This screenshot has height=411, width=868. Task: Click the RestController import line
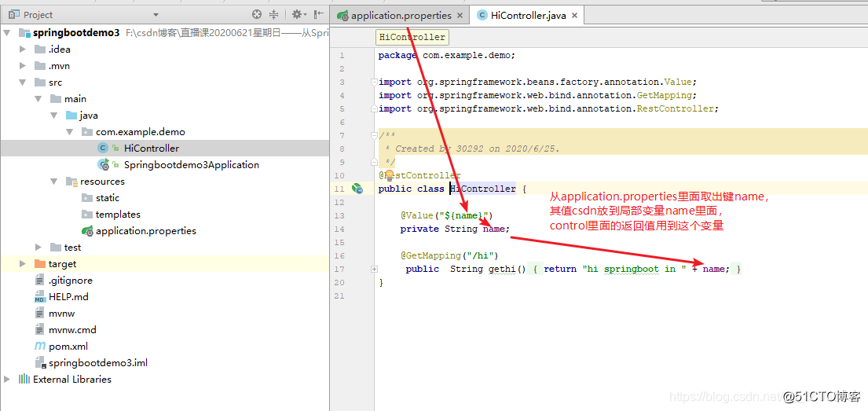(x=548, y=108)
